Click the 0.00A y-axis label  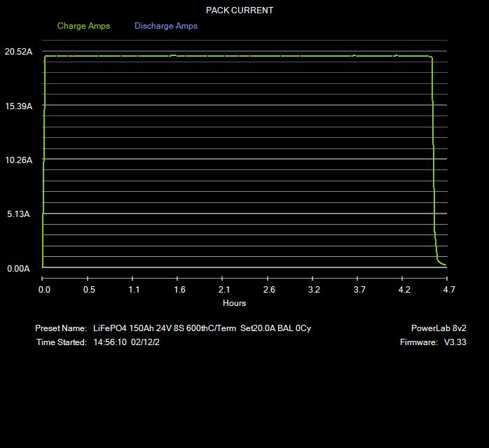pyautogui.click(x=18, y=269)
